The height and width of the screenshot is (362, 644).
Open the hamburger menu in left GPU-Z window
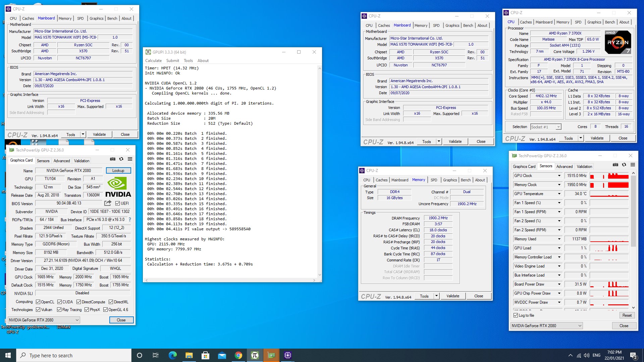click(130, 159)
